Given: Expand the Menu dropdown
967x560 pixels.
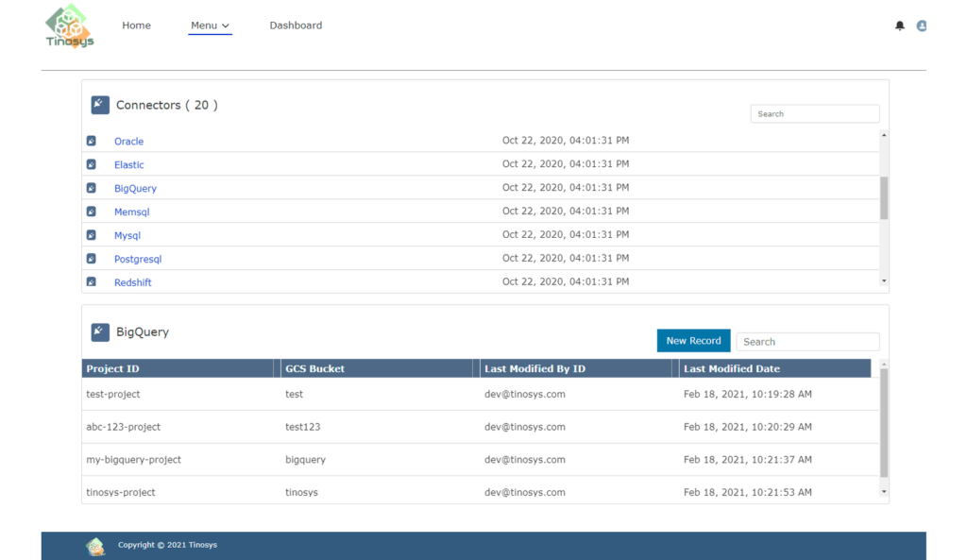Looking at the screenshot, I should (x=210, y=25).
